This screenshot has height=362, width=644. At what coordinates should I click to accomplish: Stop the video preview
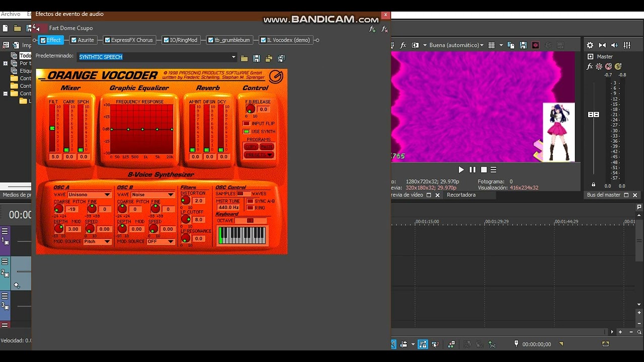click(x=484, y=170)
